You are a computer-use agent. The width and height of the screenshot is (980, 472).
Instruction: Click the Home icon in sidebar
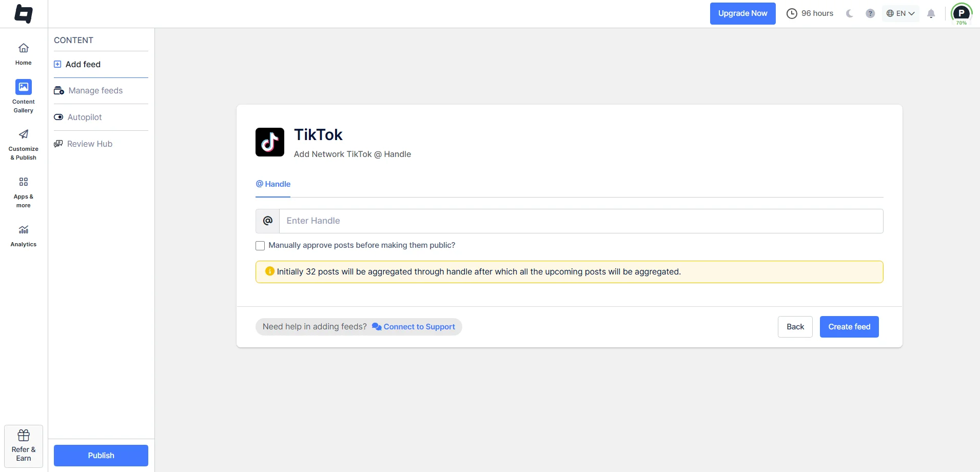coord(24,48)
